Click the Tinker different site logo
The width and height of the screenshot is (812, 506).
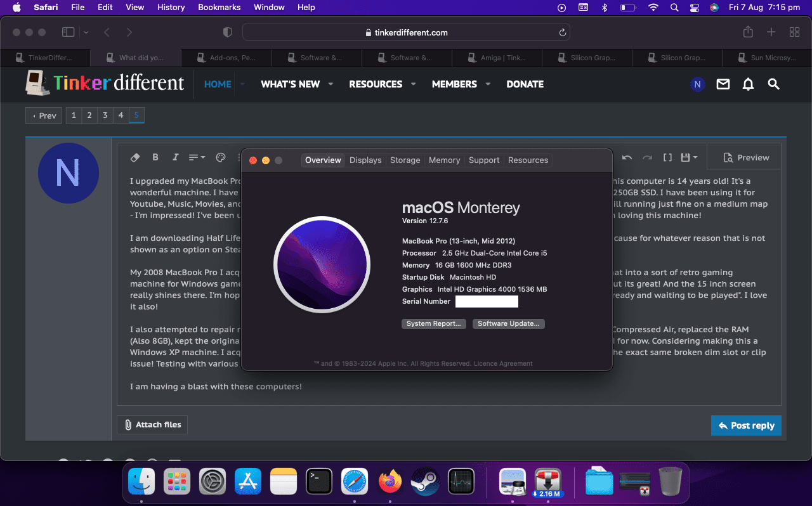(x=105, y=83)
